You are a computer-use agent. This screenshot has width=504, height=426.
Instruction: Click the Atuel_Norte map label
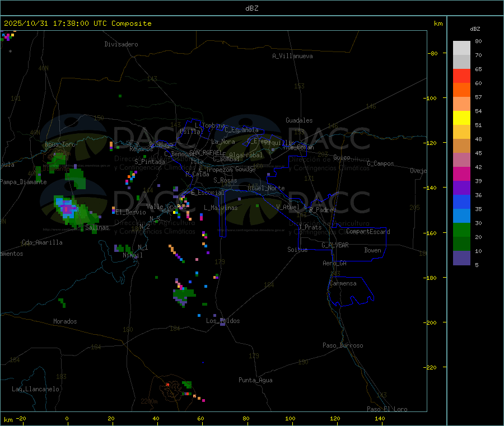point(266,188)
